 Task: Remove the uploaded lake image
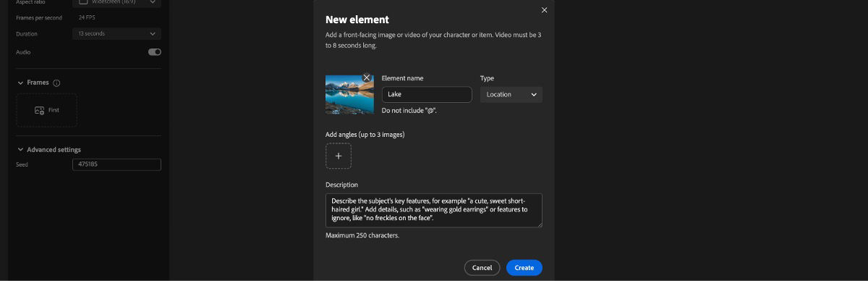click(x=367, y=77)
